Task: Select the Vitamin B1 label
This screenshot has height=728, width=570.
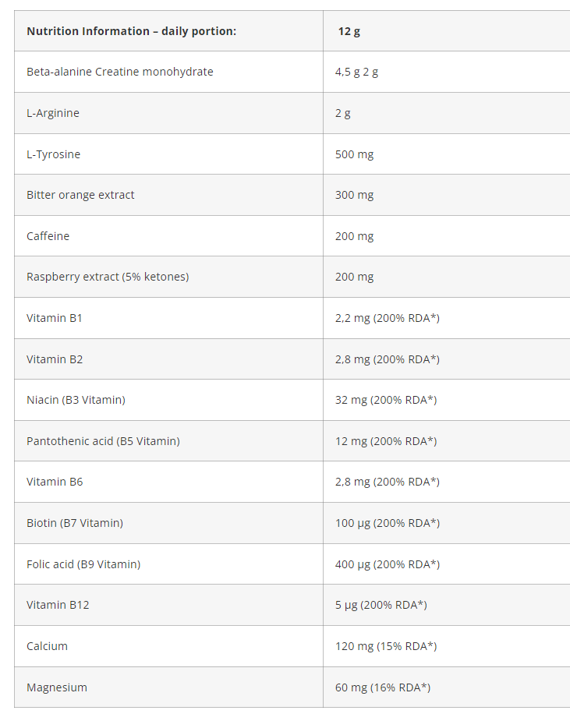Action: 55,318
